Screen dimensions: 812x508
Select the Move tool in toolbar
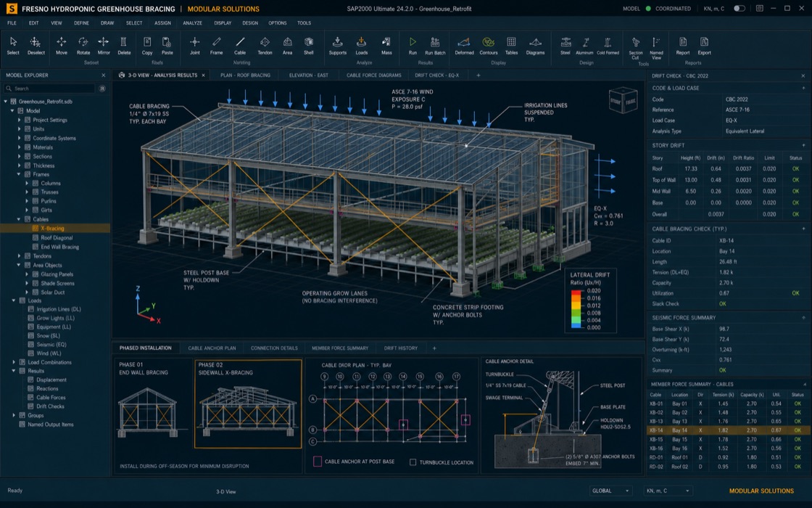pyautogui.click(x=61, y=46)
